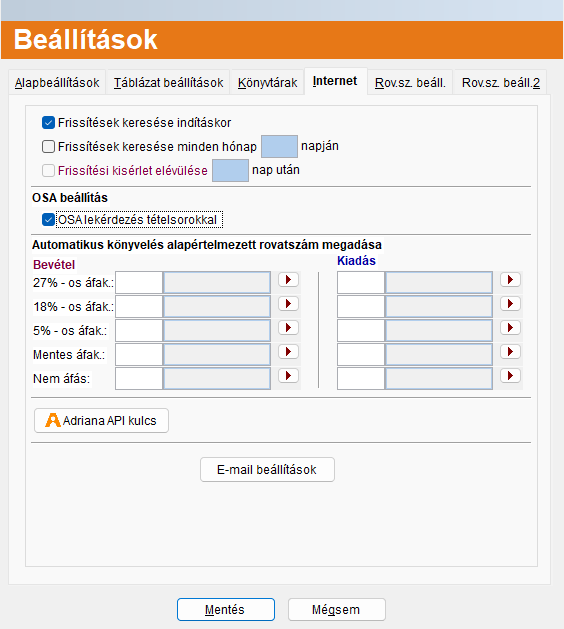The width and height of the screenshot is (564, 629).
Task: Click the blue day-of-month field before napján
Action: [279, 146]
